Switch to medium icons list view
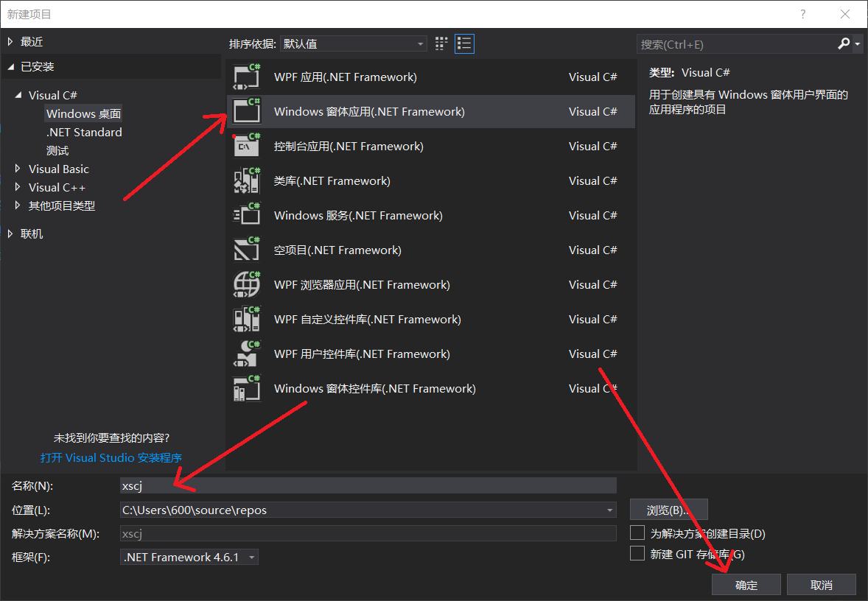The height and width of the screenshot is (601, 868). pos(464,43)
